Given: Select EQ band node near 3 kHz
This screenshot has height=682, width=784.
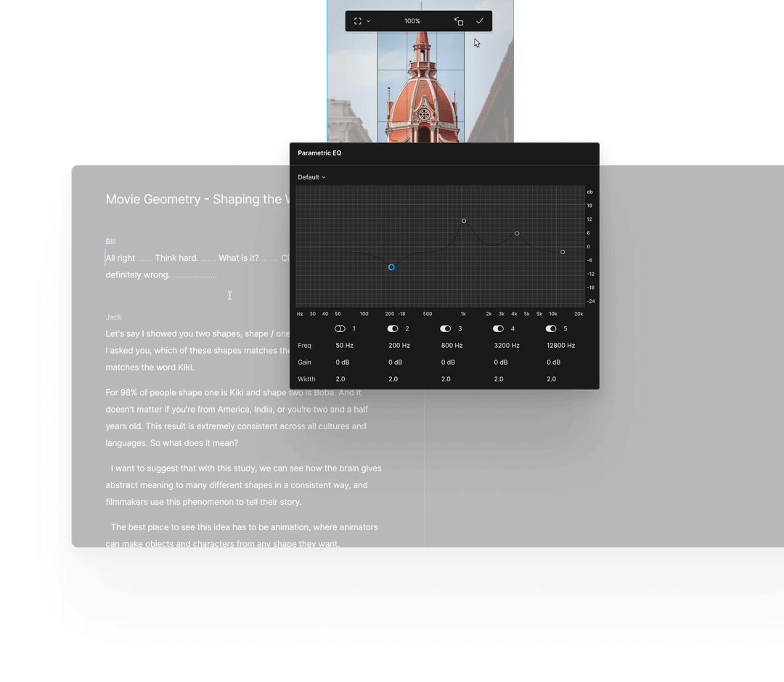Looking at the screenshot, I should [517, 234].
